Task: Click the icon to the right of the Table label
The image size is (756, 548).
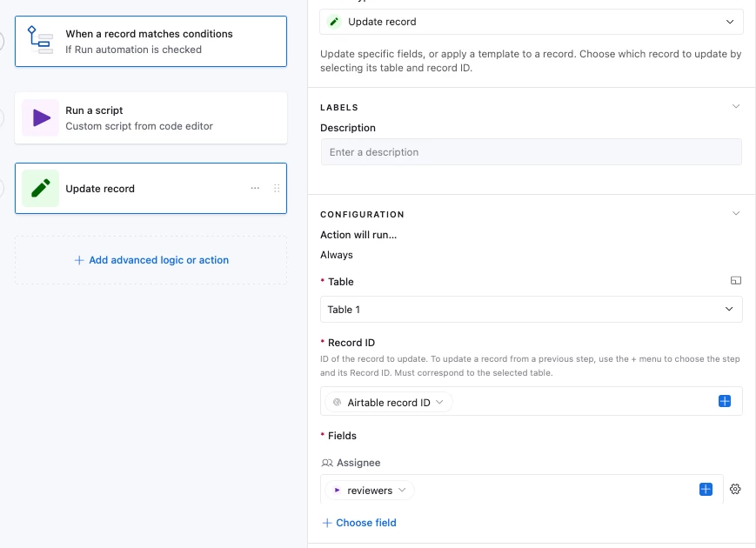Action: click(735, 281)
